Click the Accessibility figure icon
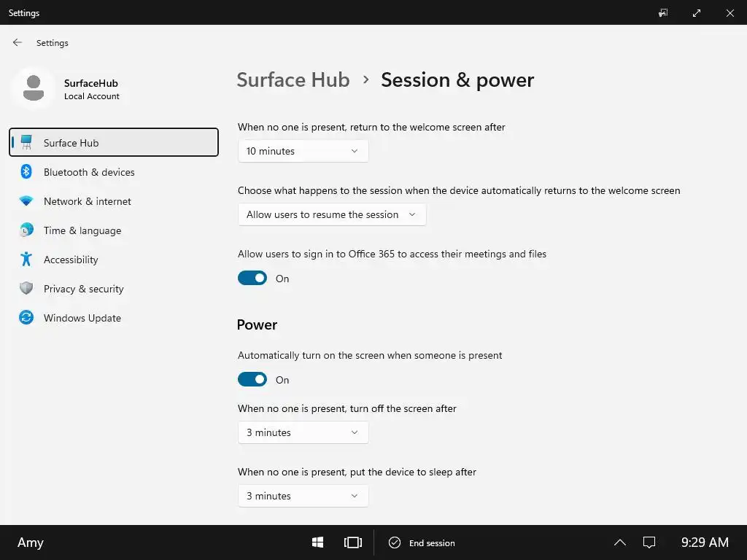This screenshot has width=747, height=560. click(26, 259)
